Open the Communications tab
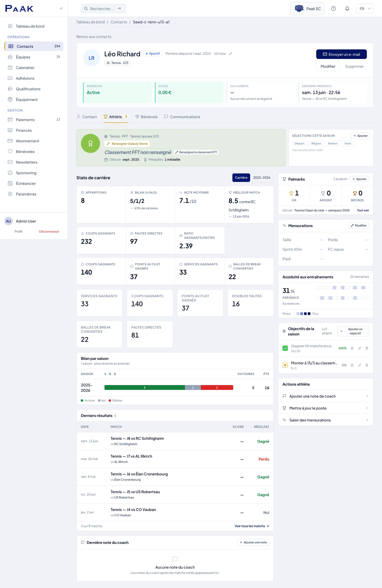The width and height of the screenshot is (382, 588). click(182, 117)
